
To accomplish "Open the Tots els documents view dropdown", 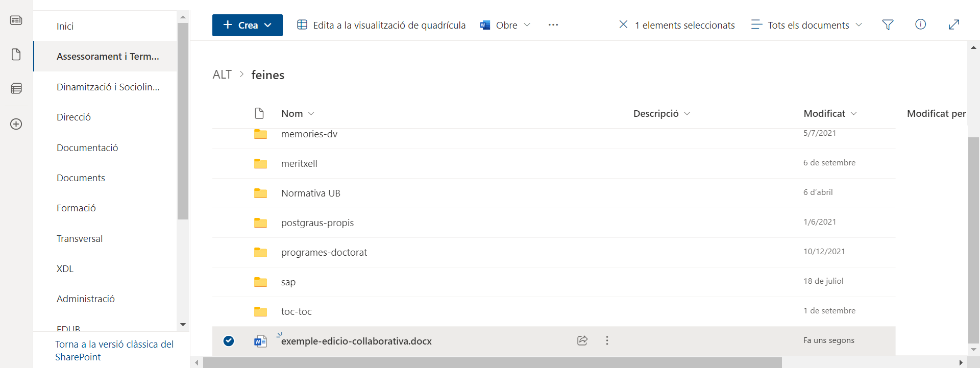I will (807, 25).
